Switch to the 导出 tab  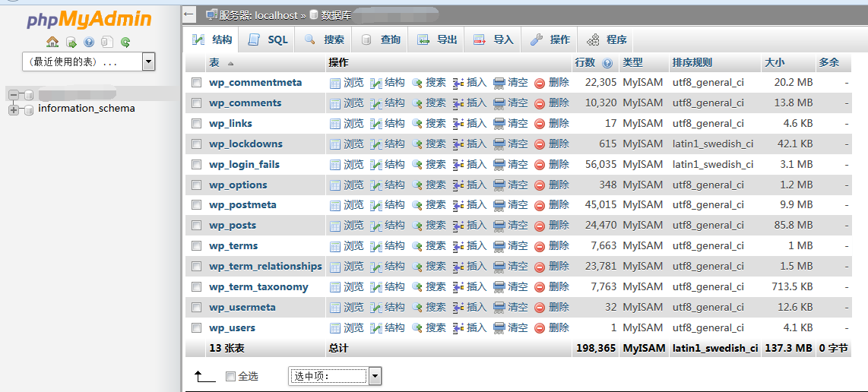437,40
